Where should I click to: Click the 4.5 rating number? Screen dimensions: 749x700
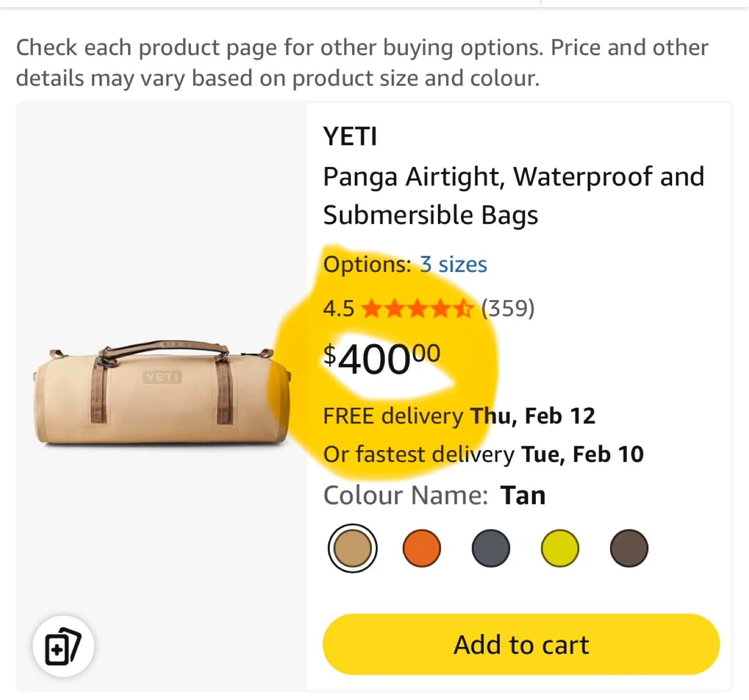[x=339, y=309]
